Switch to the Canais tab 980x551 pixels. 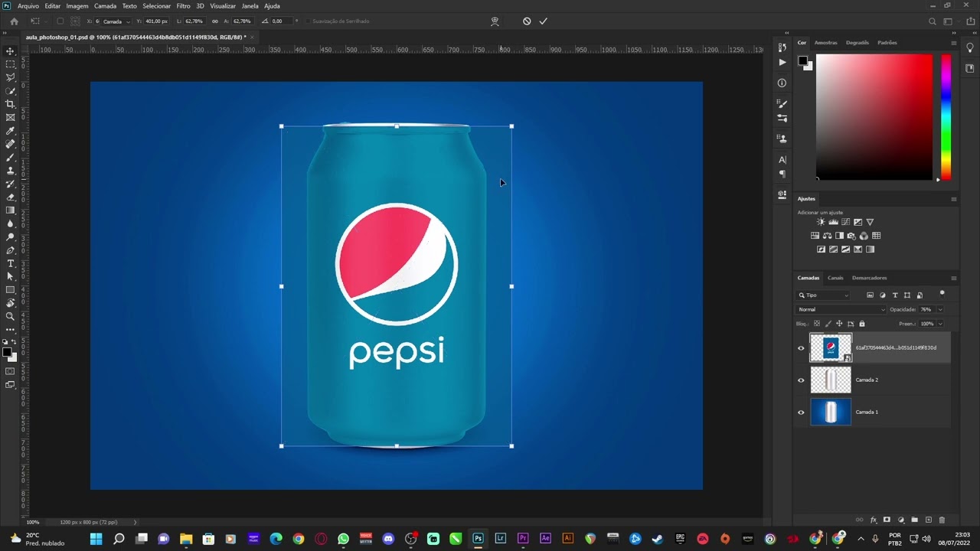point(835,278)
